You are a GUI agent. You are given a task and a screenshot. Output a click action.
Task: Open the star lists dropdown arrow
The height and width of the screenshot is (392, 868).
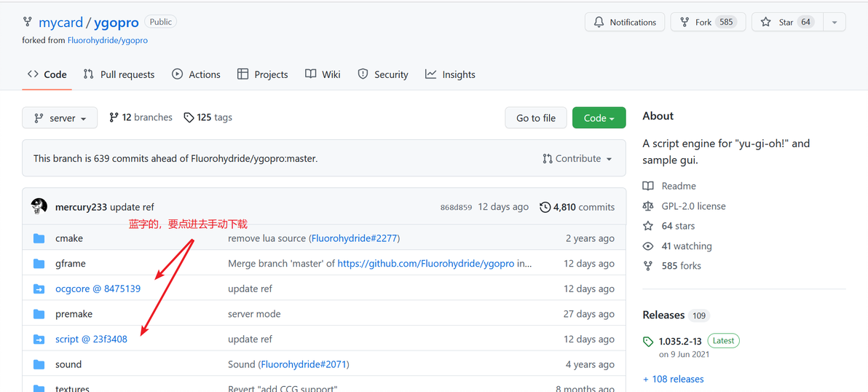tap(835, 23)
